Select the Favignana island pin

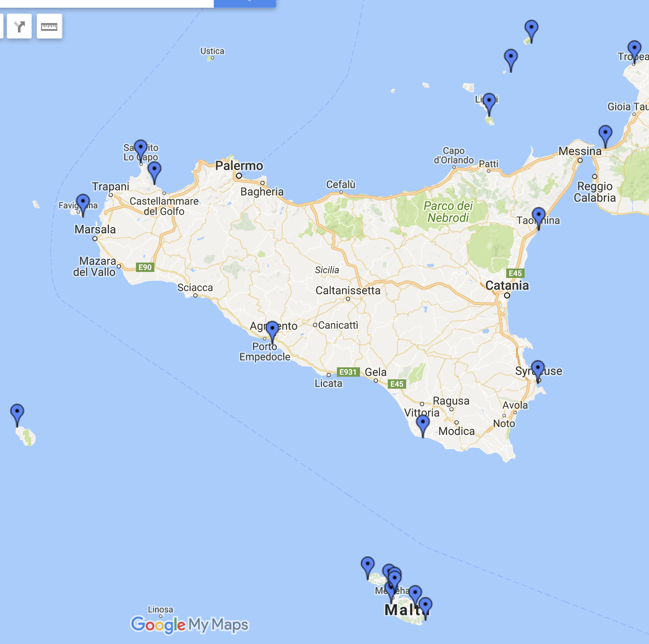(x=83, y=203)
